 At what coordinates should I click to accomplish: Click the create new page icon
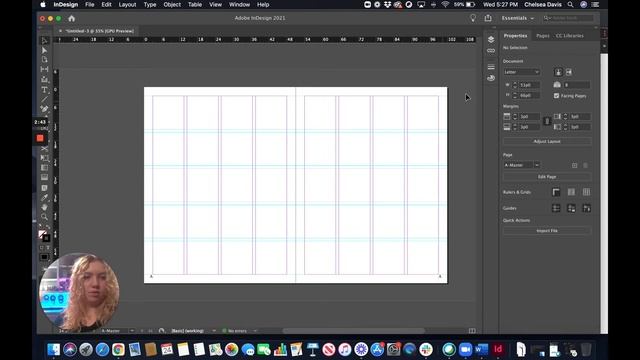574,165
